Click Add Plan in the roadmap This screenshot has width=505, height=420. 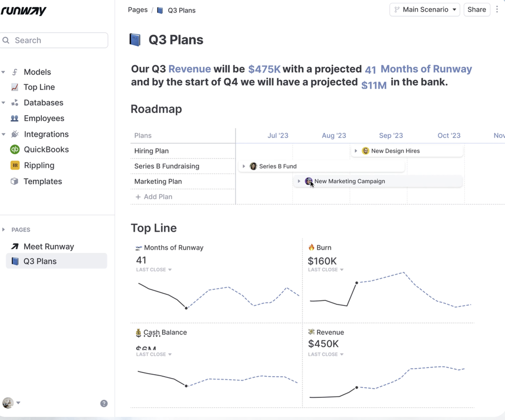[154, 197]
